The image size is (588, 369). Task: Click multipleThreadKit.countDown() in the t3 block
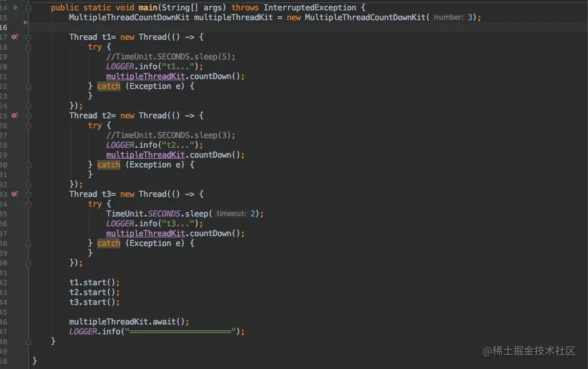[175, 234]
